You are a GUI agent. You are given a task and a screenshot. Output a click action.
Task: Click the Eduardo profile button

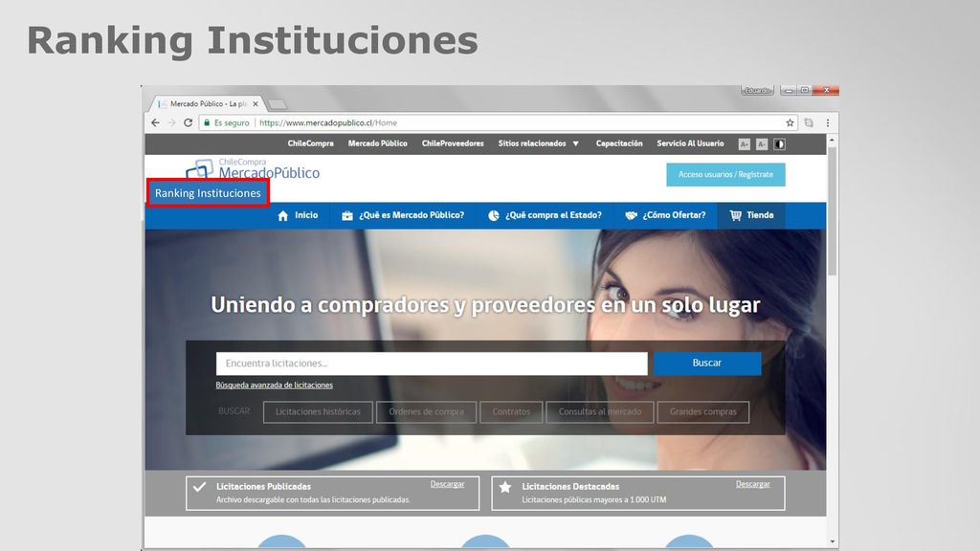(x=758, y=91)
